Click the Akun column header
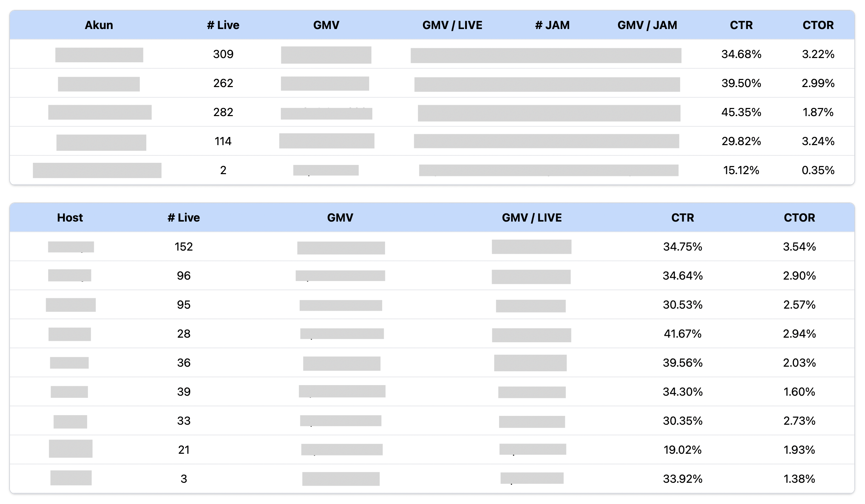 (99, 25)
